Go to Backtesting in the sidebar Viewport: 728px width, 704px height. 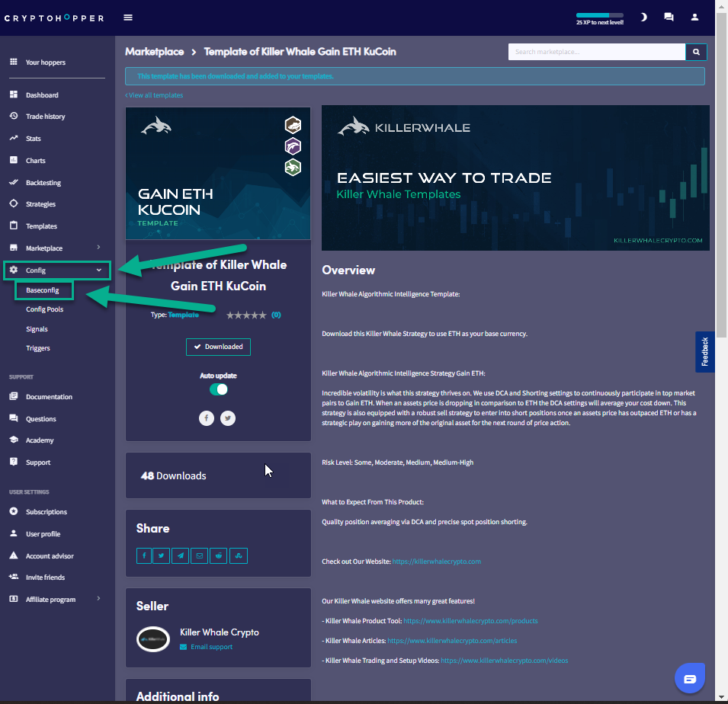pyautogui.click(x=43, y=183)
